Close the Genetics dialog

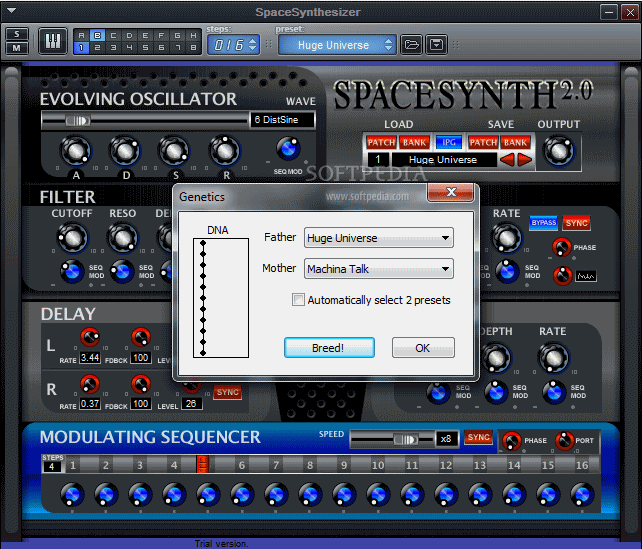pos(451,192)
